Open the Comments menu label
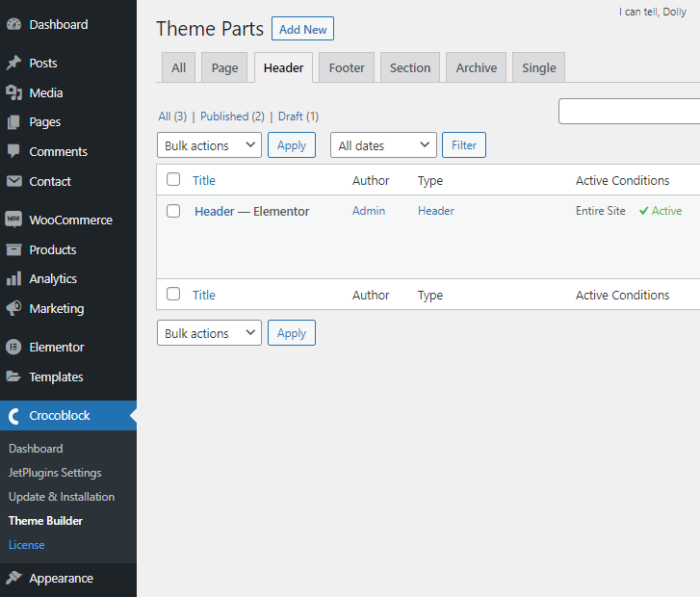This screenshot has width=700, height=597. click(x=58, y=152)
